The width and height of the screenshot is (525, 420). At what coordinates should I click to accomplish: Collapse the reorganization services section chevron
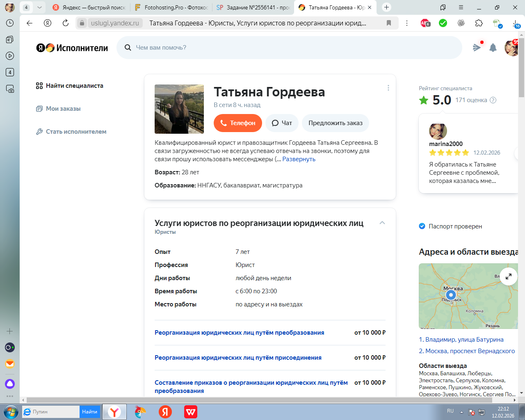(382, 223)
